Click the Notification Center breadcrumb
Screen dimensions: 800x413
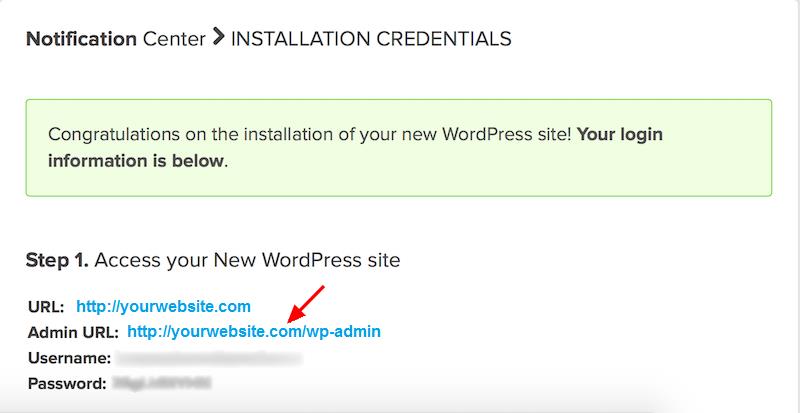116,39
